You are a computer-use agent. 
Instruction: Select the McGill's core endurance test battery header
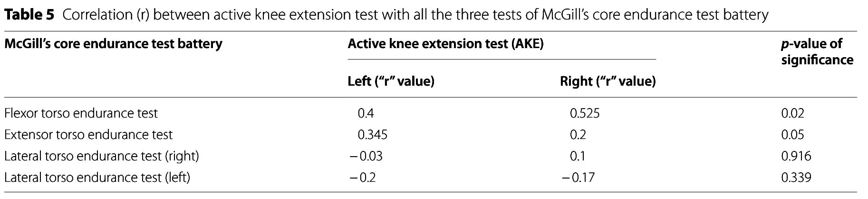(113, 44)
